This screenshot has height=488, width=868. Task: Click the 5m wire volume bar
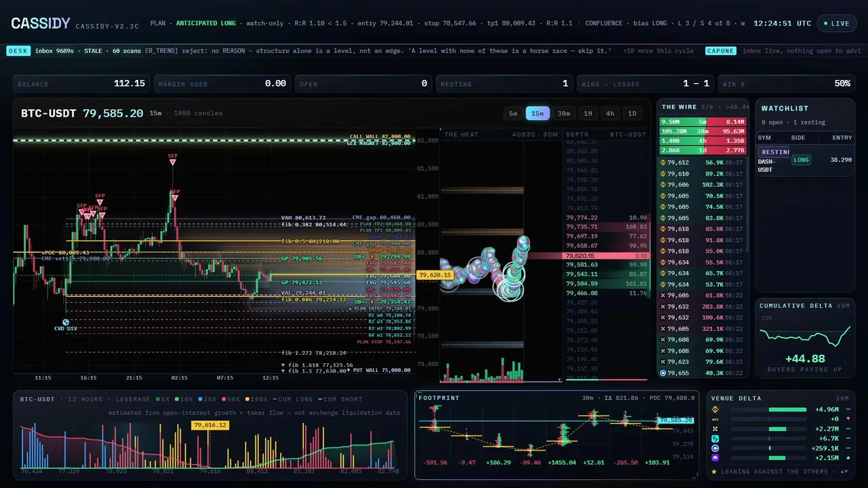703,122
